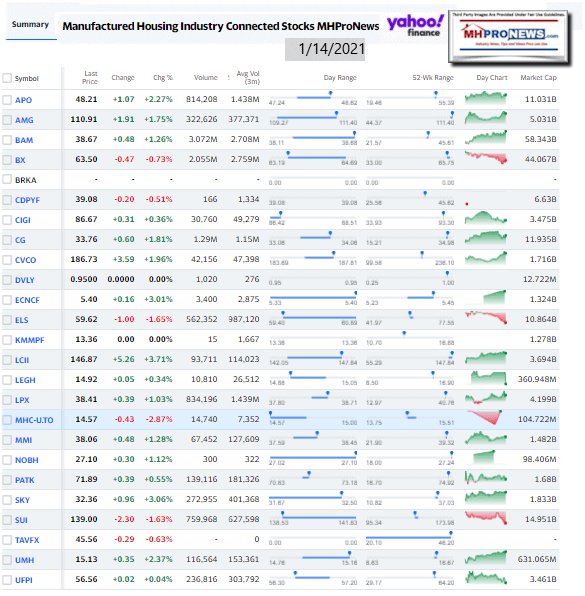
Task: Check the MHC-U.TO row checkbox
Action: coord(7,420)
